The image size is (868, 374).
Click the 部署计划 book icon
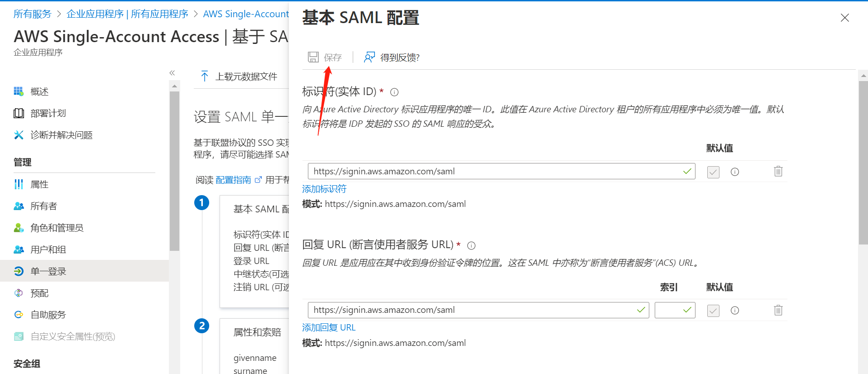coord(19,113)
